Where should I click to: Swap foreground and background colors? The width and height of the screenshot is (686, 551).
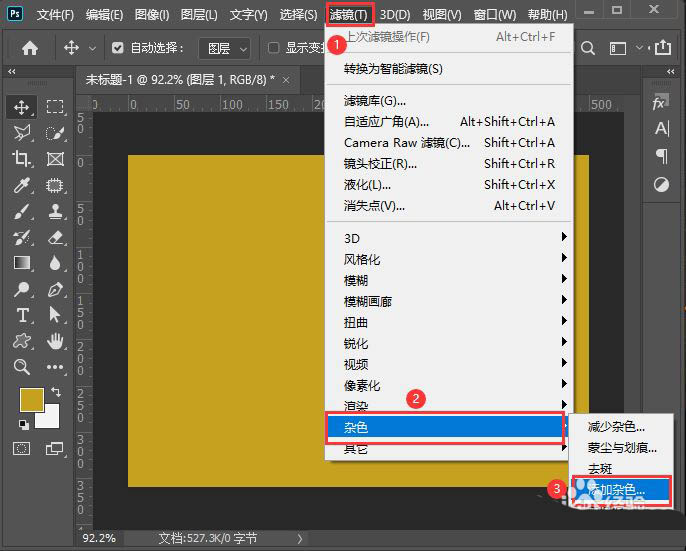pos(56,391)
